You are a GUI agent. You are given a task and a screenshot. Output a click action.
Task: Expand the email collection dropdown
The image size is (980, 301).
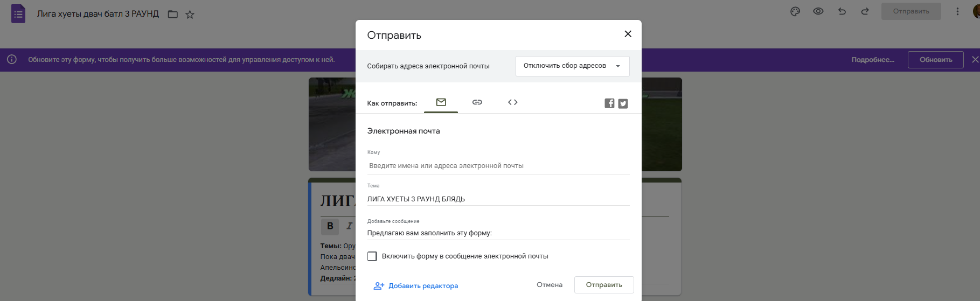pyautogui.click(x=572, y=66)
